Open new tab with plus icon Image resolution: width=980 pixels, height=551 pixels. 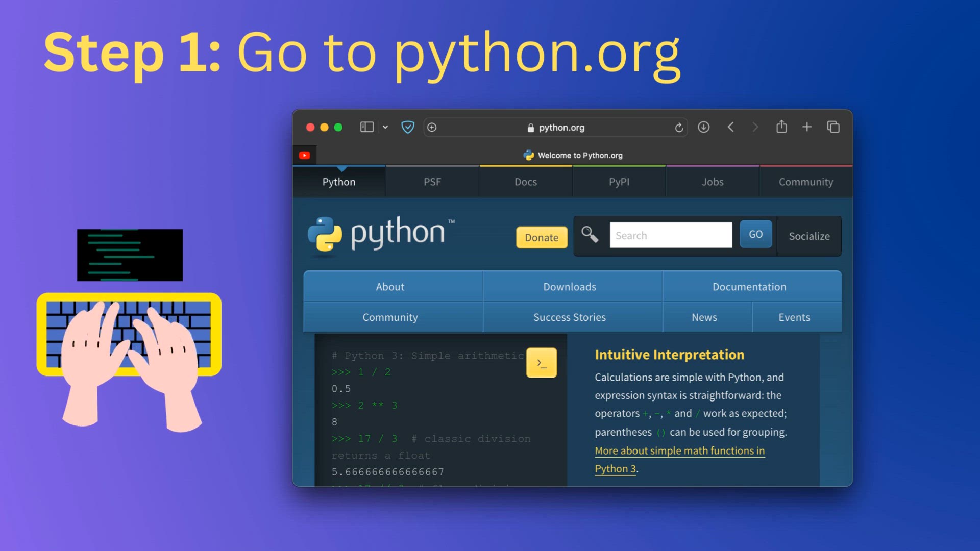[x=806, y=127]
